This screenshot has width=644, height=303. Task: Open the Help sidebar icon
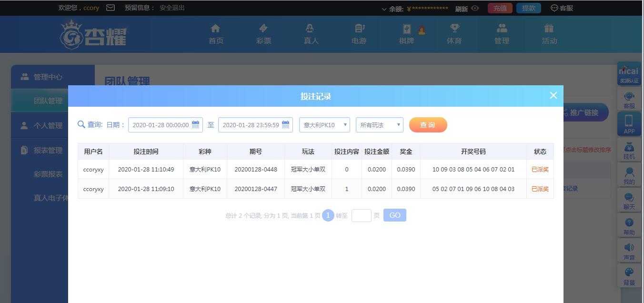click(629, 226)
